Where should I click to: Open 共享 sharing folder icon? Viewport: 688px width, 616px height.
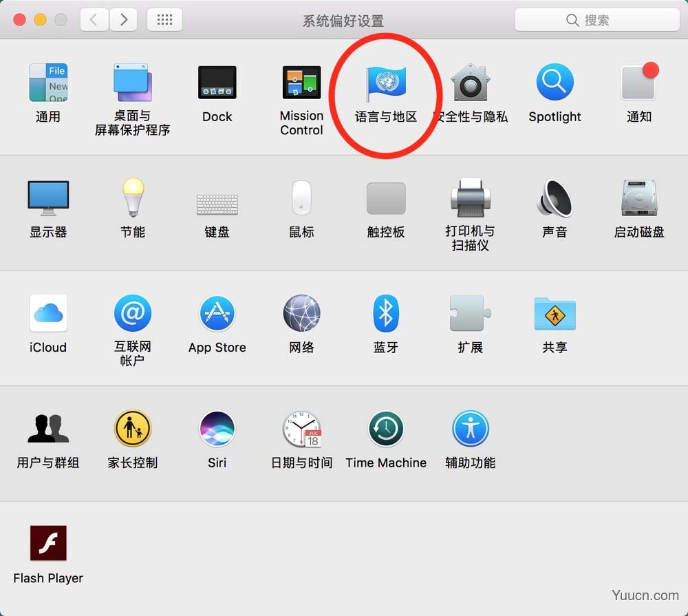(555, 314)
